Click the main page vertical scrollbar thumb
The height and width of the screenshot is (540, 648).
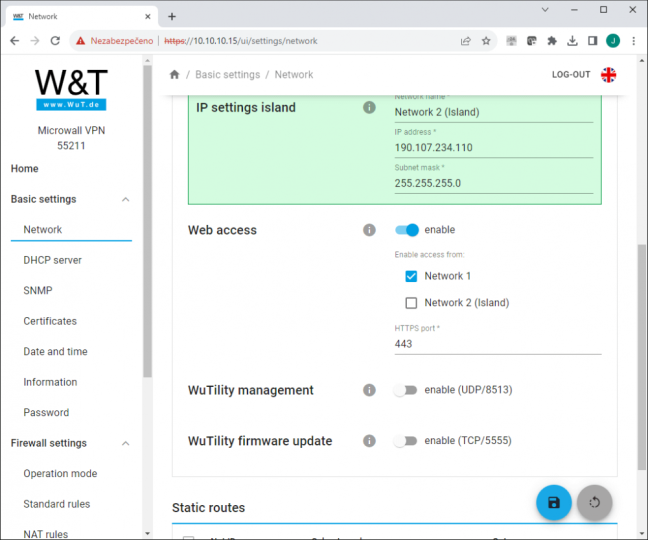(641, 357)
